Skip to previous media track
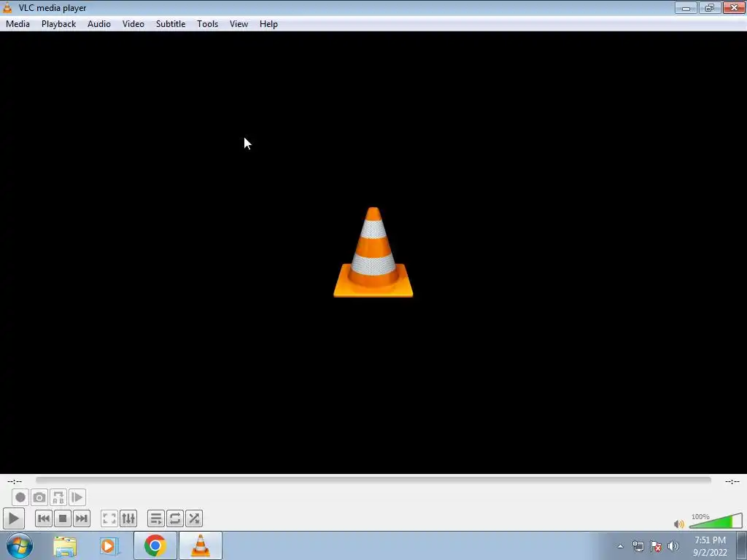This screenshot has height=560, width=747. pos(43,518)
